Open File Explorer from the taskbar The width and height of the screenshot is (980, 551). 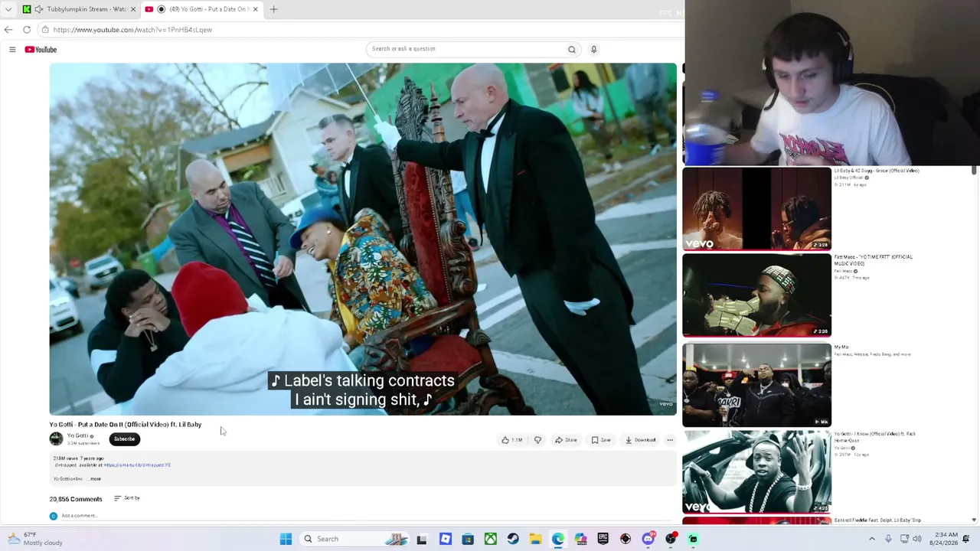click(535, 539)
